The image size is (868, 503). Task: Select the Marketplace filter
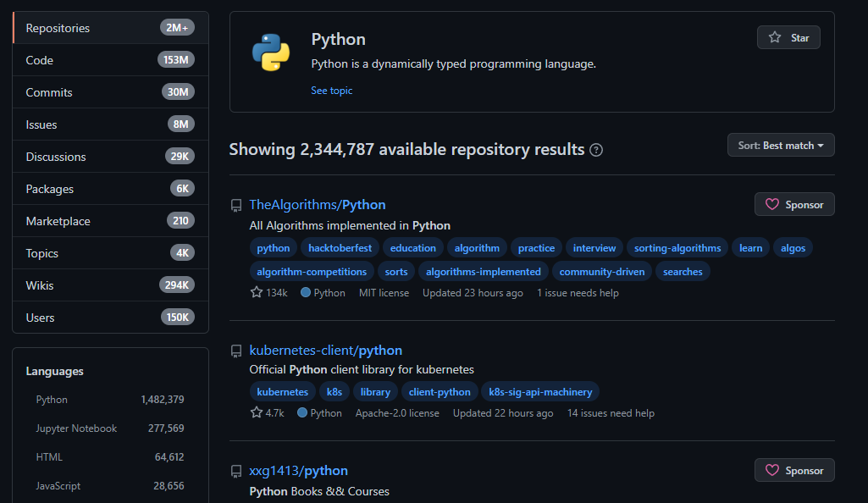click(111, 221)
